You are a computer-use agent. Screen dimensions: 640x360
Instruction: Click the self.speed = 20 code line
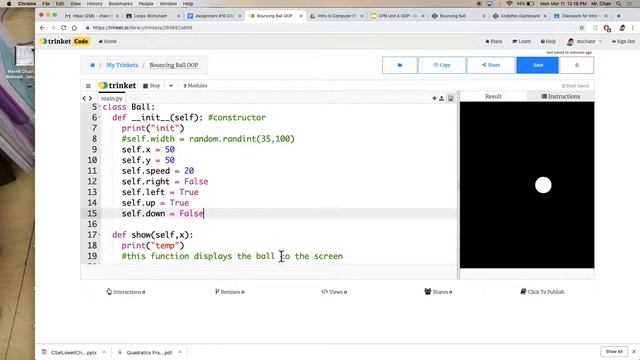[158, 171]
